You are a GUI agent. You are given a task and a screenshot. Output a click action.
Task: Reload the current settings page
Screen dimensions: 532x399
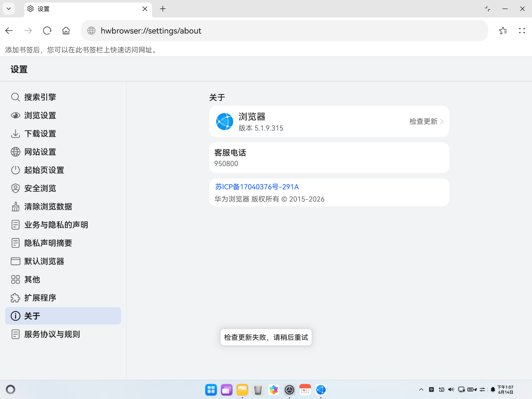[x=47, y=31]
